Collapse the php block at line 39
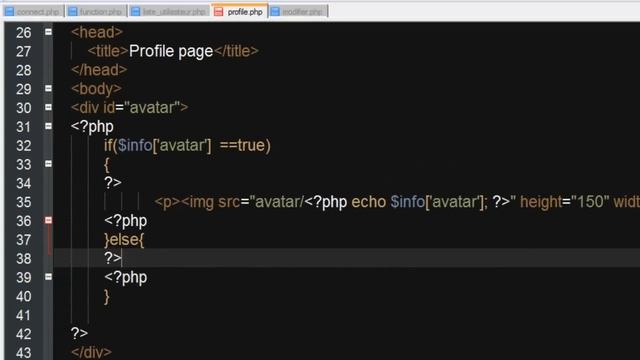This screenshot has width=640, height=360. click(x=48, y=277)
